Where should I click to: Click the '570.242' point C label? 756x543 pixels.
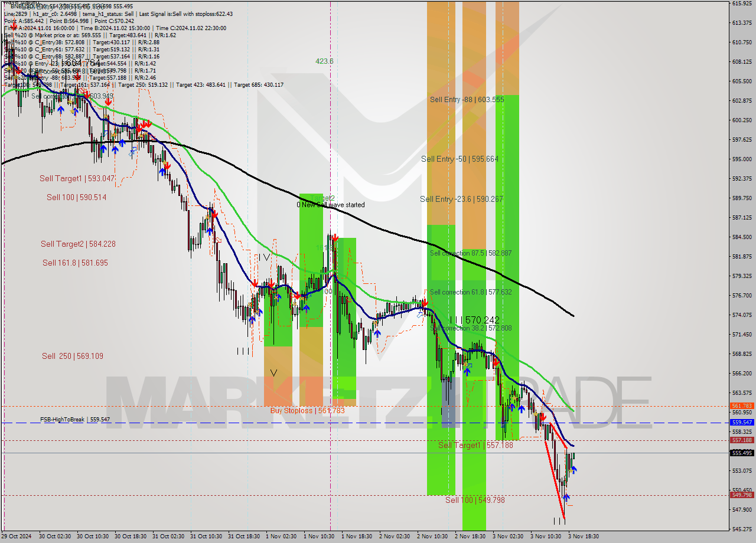point(482,320)
